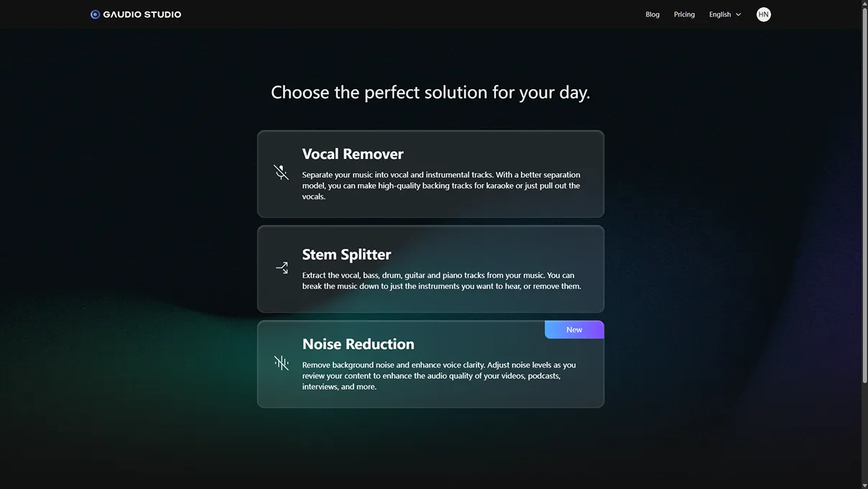Click the Vocal Remover crossed-out microphone icon
Image resolution: width=868 pixels, height=489 pixels.
[x=281, y=173]
